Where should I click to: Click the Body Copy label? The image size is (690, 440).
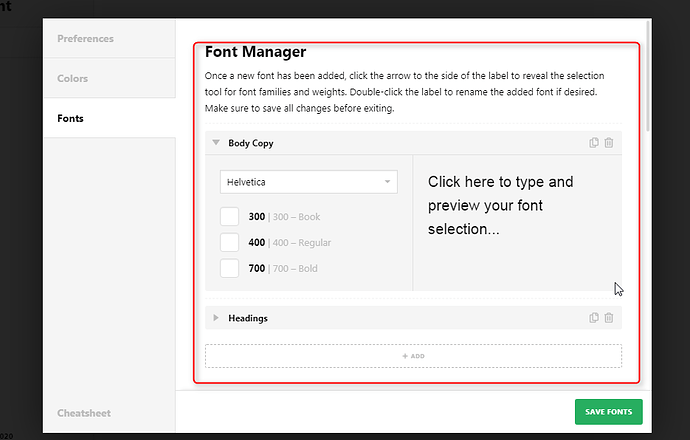[251, 143]
